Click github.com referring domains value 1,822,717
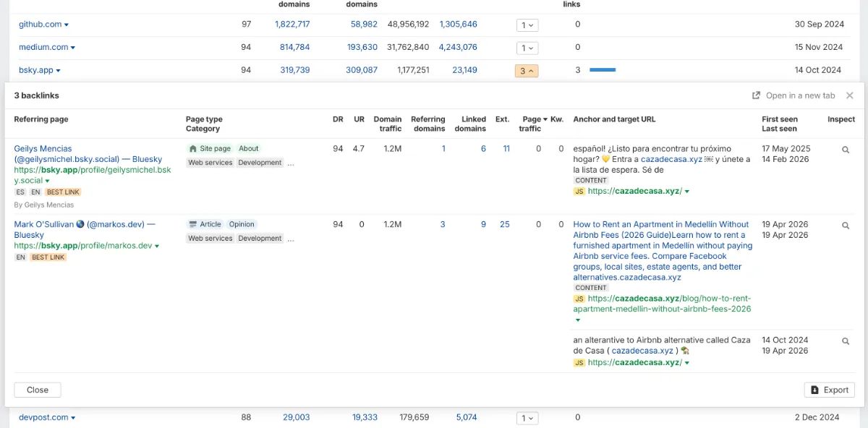This screenshot has height=428, width=868. tap(292, 25)
